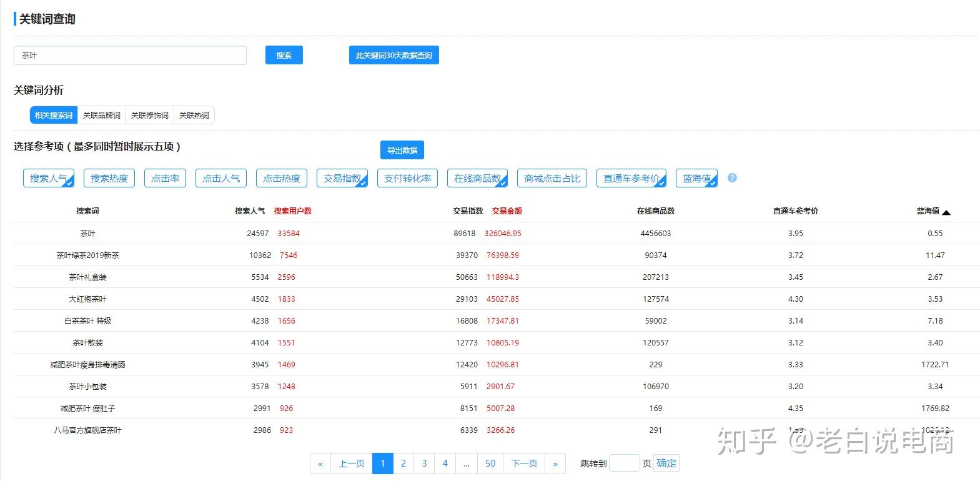The image size is (980, 481).
Task: Toggle the 搜索人气 reference option
Action: click(49, 178)
